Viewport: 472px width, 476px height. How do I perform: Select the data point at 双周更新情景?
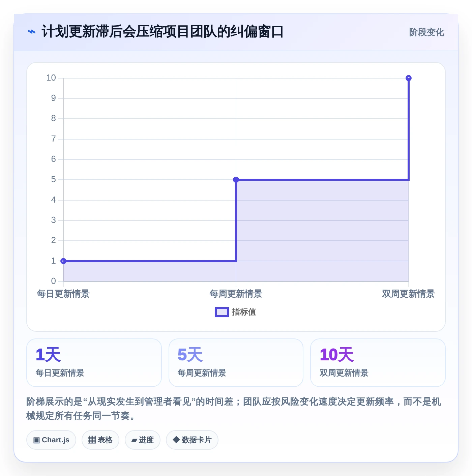409,78
